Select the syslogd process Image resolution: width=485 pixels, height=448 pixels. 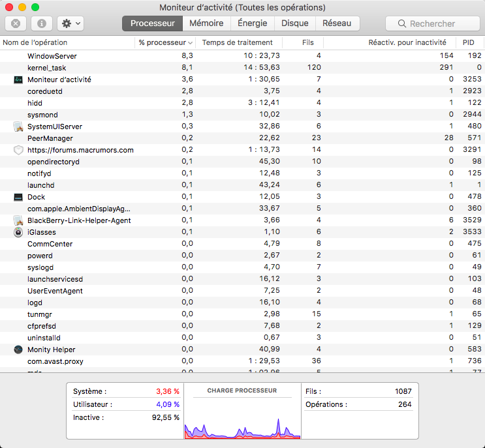[243, 267]
